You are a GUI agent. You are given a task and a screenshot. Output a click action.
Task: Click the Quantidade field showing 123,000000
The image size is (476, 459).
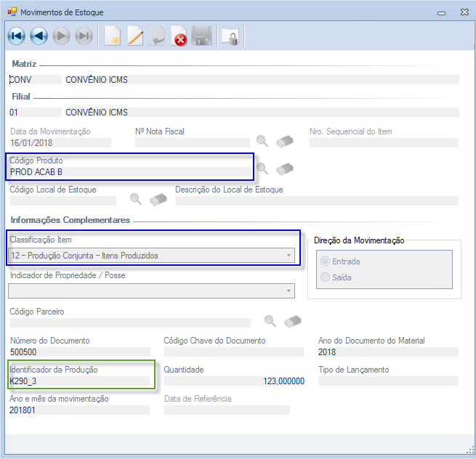(x=234, y=381)
